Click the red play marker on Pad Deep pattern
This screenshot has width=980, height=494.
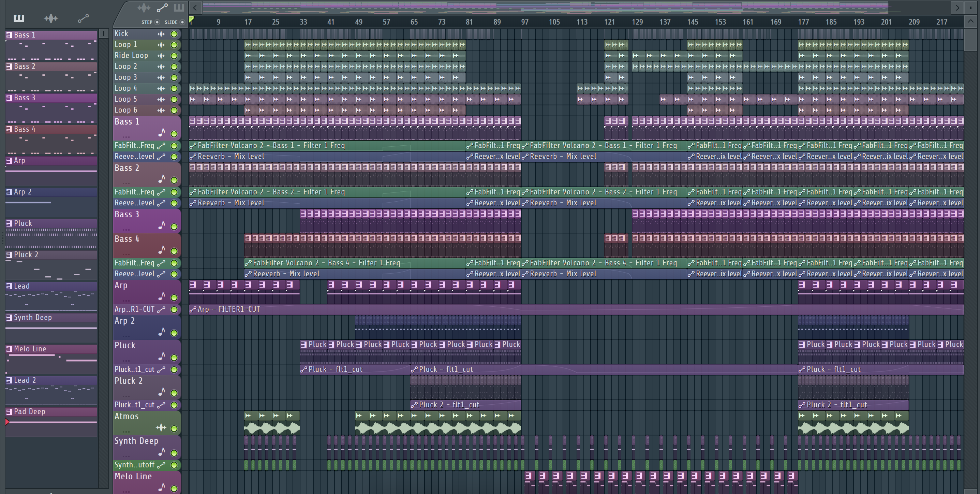coord(7,422)
